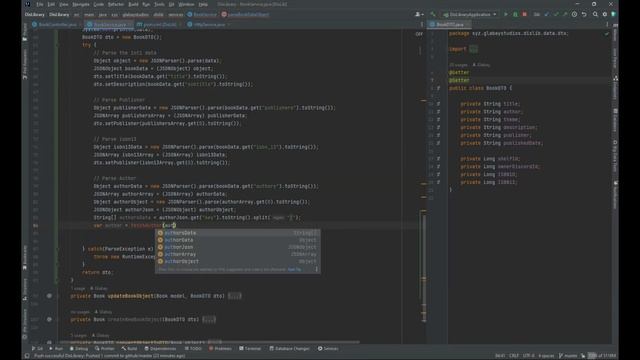Screen dimensions: 640x360
Task: Click the tool windows quick access icon
Action: pyautogui.click(x=27, y=356)
